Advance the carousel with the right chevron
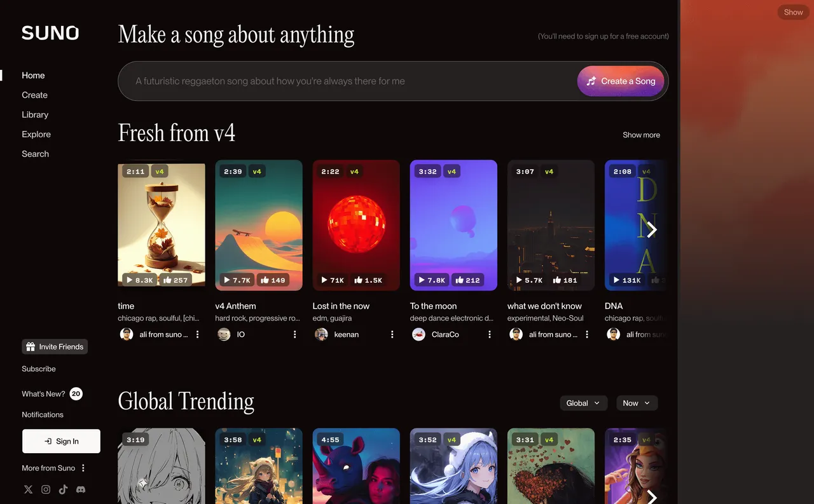The image size is (814, 504). tap(652, 229)
